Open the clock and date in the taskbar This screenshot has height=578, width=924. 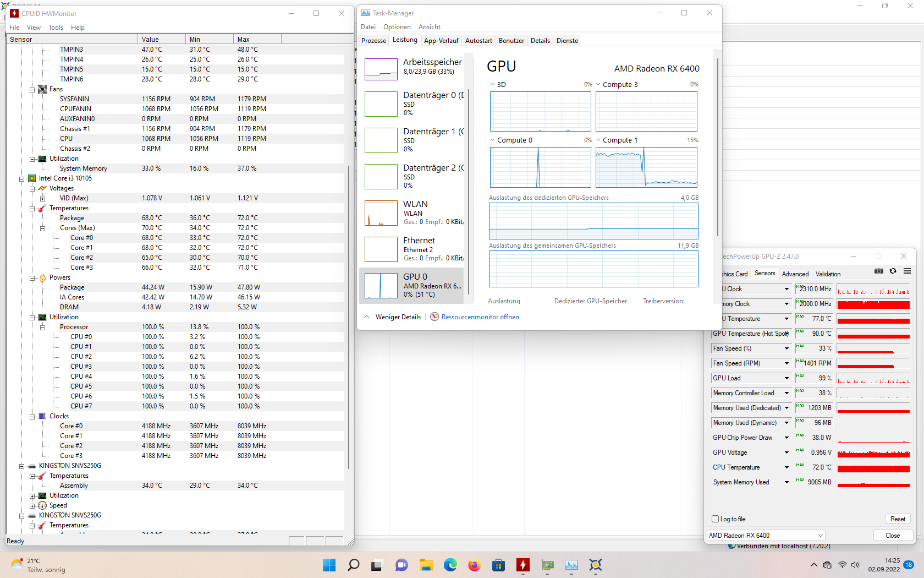click(884, 565)
